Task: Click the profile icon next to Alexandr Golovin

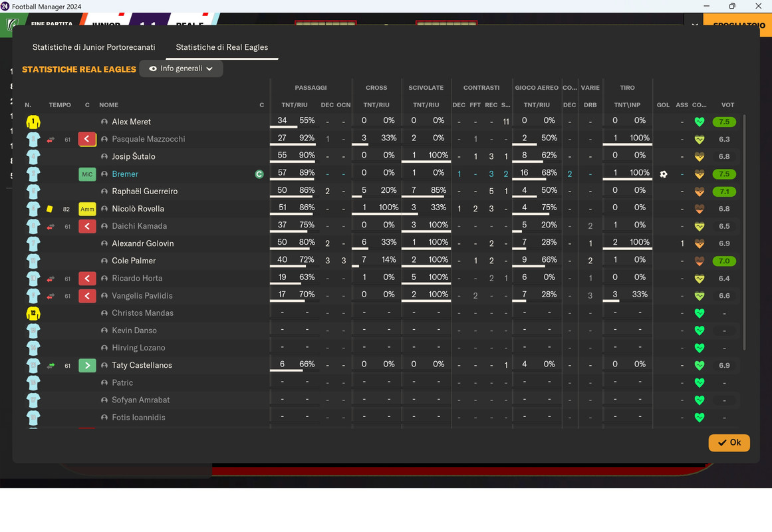Action: pyautogui.click(x=104, y=243)
